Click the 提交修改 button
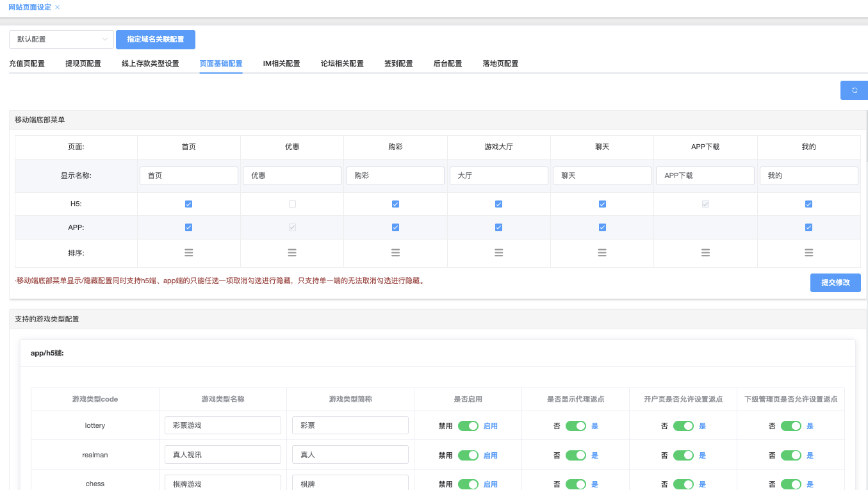Viewport: 868px width, 490px height. pyautogui.click(x=835, y=282)
